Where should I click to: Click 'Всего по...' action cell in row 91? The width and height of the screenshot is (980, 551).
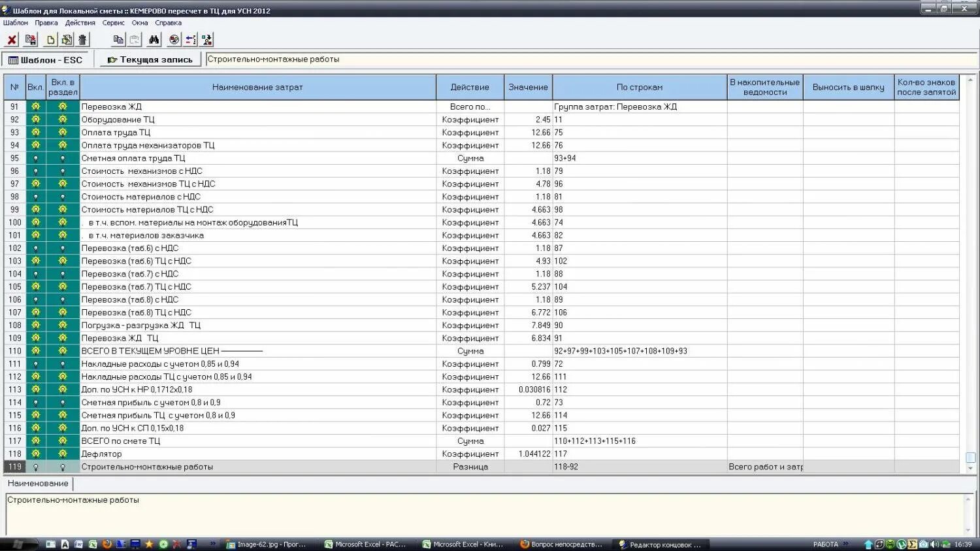click(x=470, y=107)
